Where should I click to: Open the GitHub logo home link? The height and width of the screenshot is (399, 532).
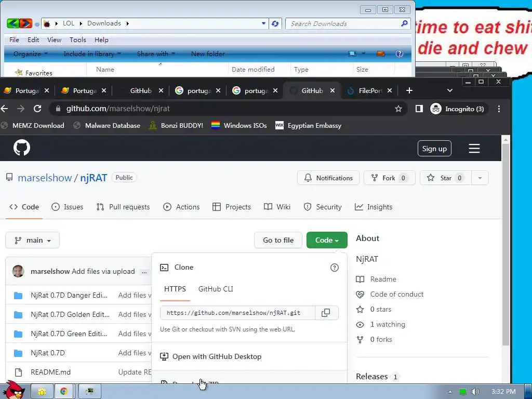click(x=22, y=148)
